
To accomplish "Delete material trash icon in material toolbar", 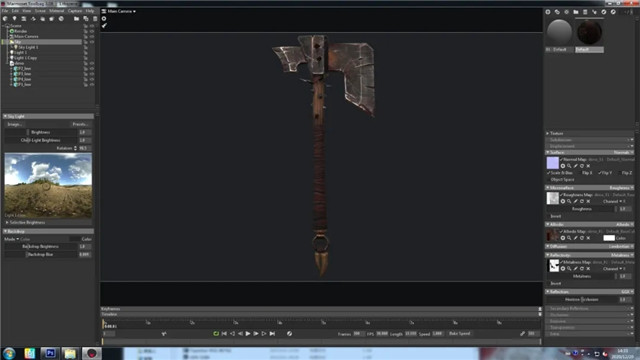I will pos(585,12).
